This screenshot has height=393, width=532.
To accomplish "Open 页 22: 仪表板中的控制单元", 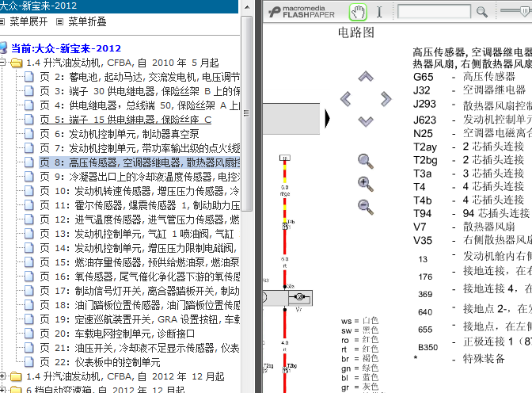I will [x=100, y=362].
